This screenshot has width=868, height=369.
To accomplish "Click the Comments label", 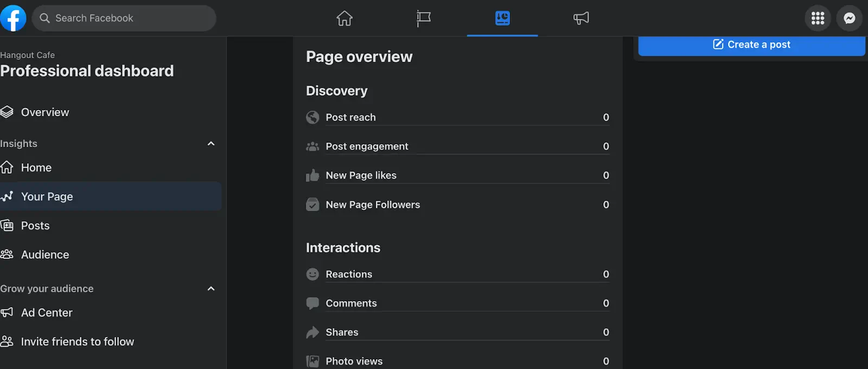I will (x=351, y=303).
